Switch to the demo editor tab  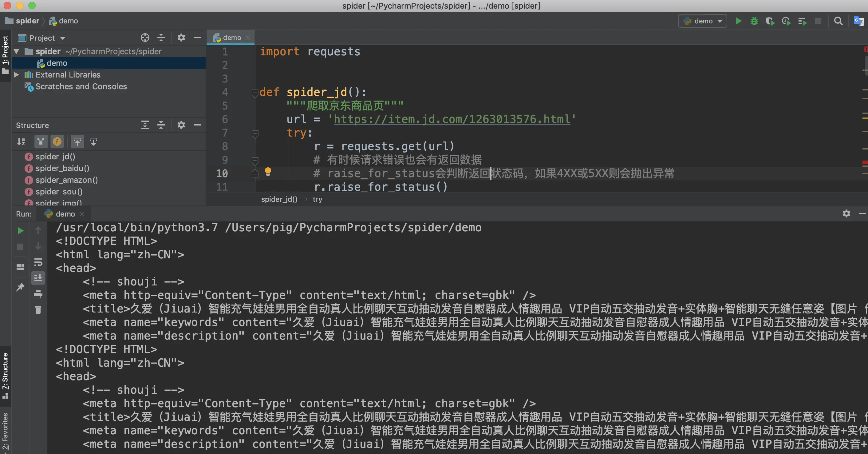(x=231, y=38)
